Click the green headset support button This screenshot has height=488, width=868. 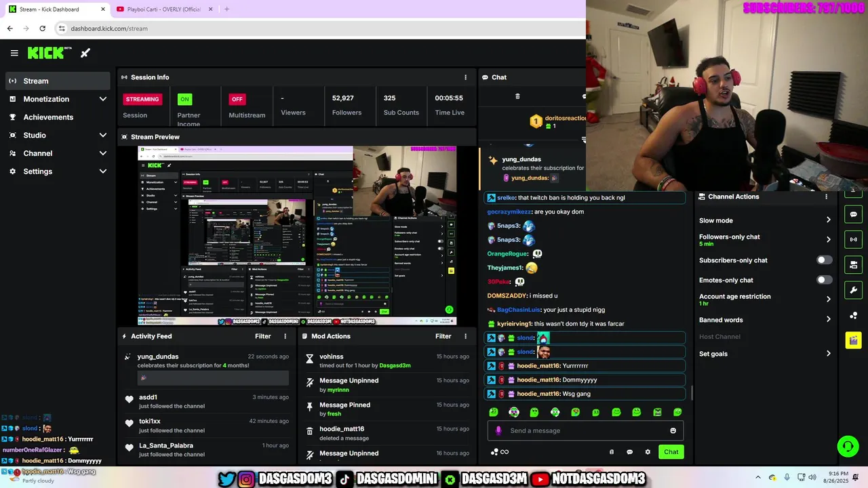848,446
